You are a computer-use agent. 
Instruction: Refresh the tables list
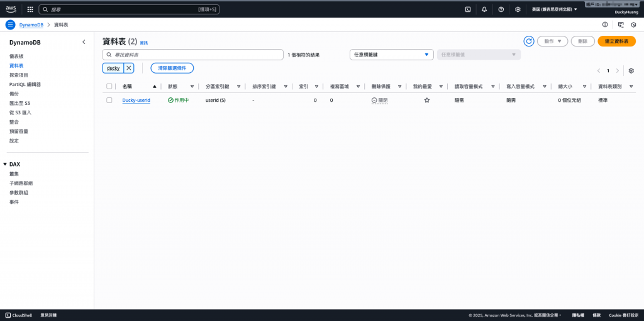click(528, 41)
